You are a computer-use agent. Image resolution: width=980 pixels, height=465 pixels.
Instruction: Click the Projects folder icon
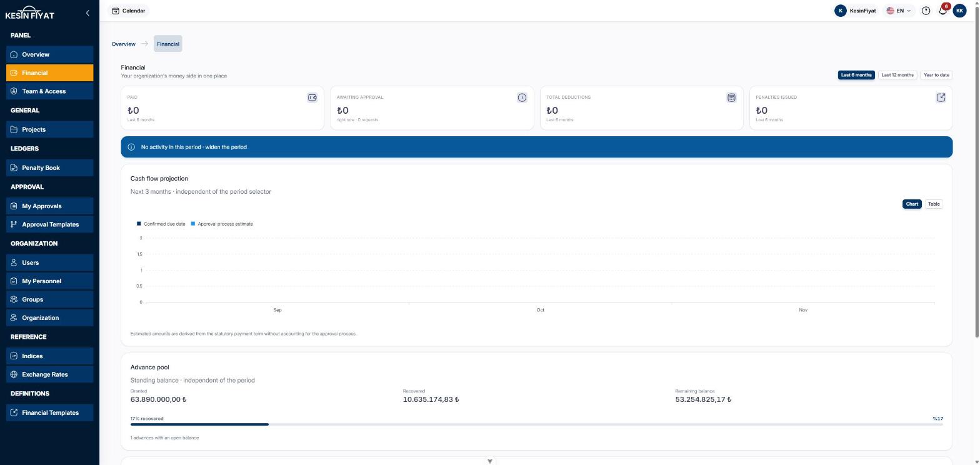tap(14, 129)
